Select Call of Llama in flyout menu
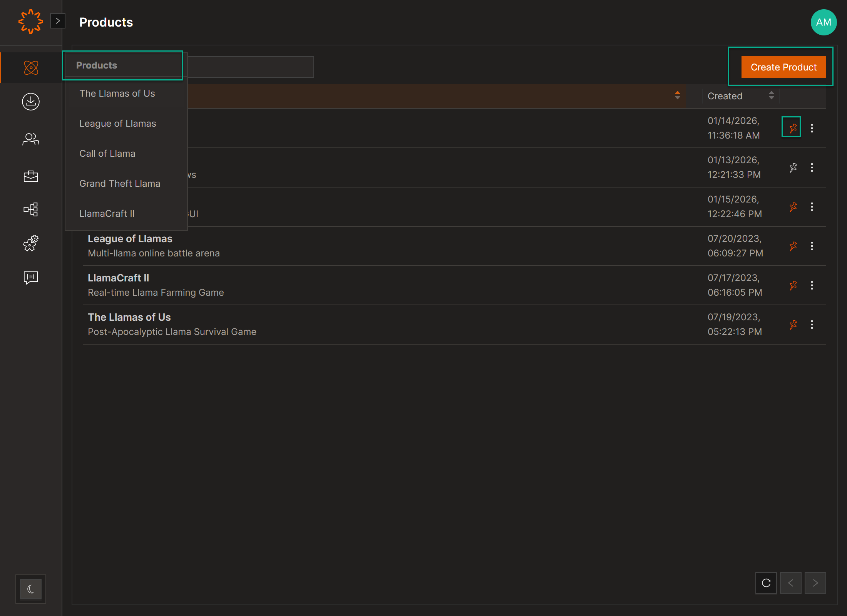Viewport: 847px width, 616px height. click(107, 154)
